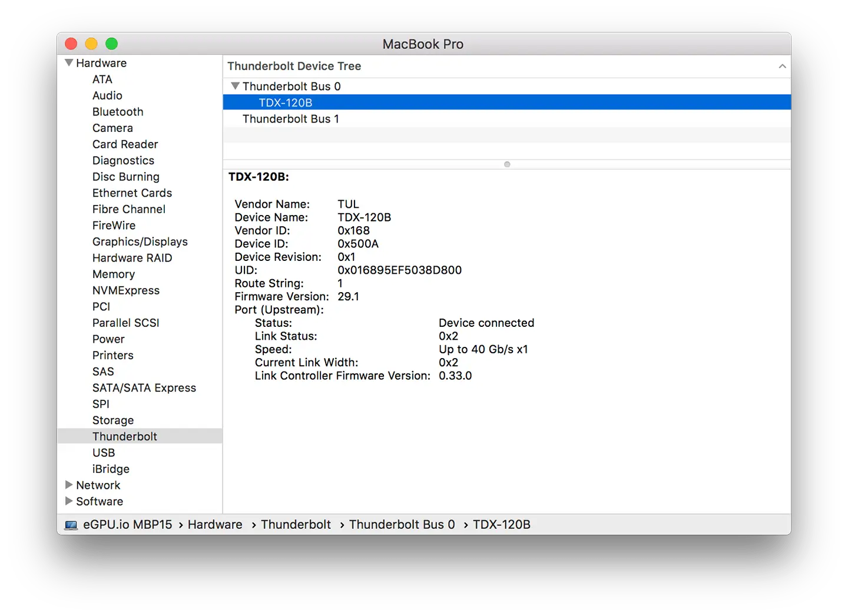Open the USB category
848x616 pixels.
click(x=103, y=452)
